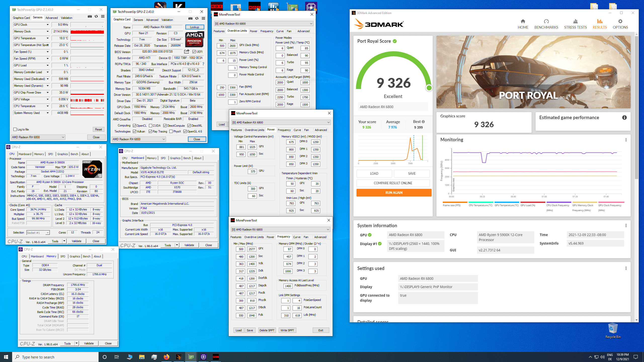This screenshot has width=644, height=362.
Task: Open Fan tab in top MorePowerTool window
Action: point(289,31)
